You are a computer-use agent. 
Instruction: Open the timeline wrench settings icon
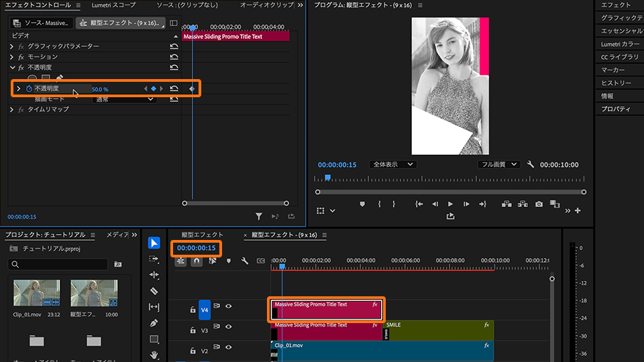[x=245, y=261]
